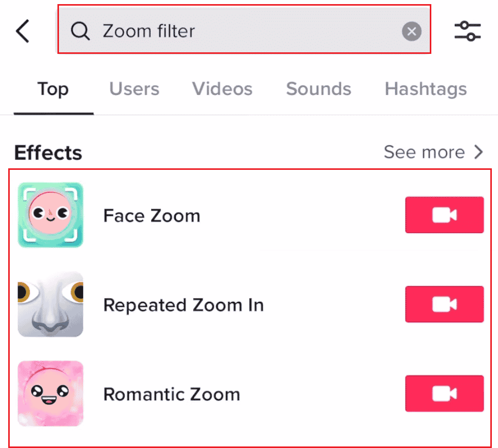498x448 pixels.
Task: Switch to the Sounds tab
Action: (x=318, y=89)
